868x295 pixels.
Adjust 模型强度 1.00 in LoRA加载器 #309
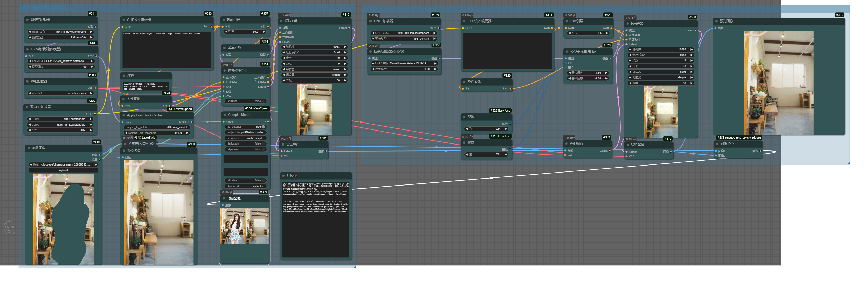[x=61, y=67]
